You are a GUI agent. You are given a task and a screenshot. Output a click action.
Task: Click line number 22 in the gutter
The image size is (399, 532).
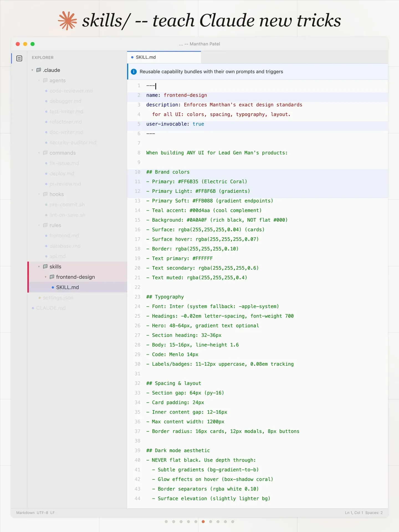tap(137, 287)
